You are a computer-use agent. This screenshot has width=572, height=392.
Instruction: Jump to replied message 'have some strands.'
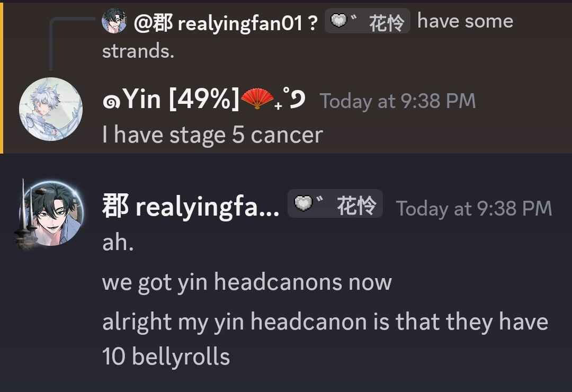click(x=308, y=35)
